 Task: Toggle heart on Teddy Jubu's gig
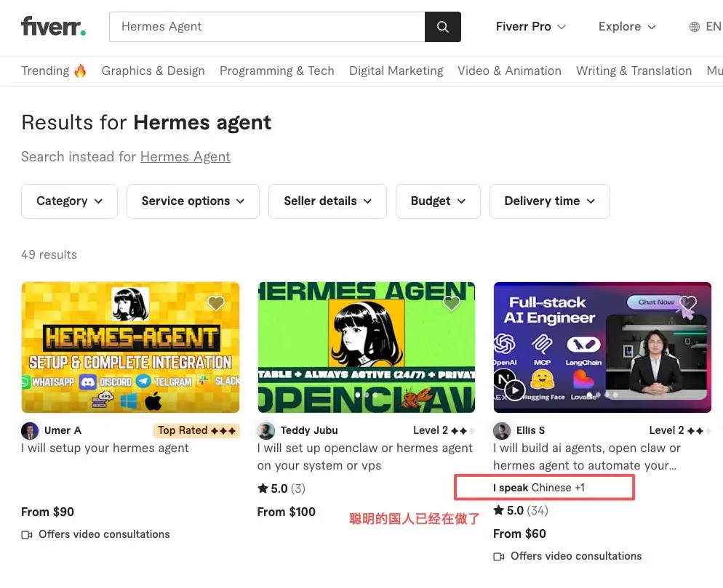(x=452, y=303)
